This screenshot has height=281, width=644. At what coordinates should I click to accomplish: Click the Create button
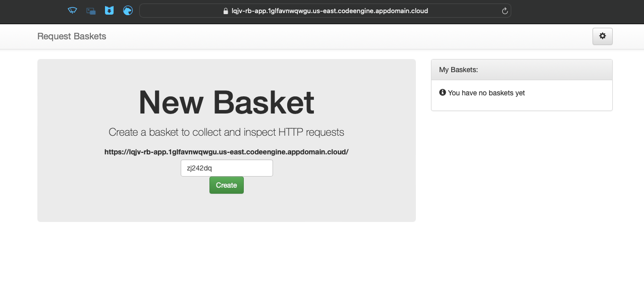pos(227,185)
